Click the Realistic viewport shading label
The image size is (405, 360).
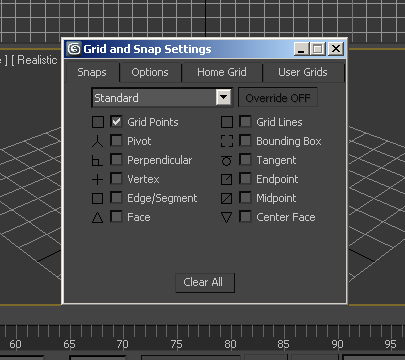(x=37, y=60)
